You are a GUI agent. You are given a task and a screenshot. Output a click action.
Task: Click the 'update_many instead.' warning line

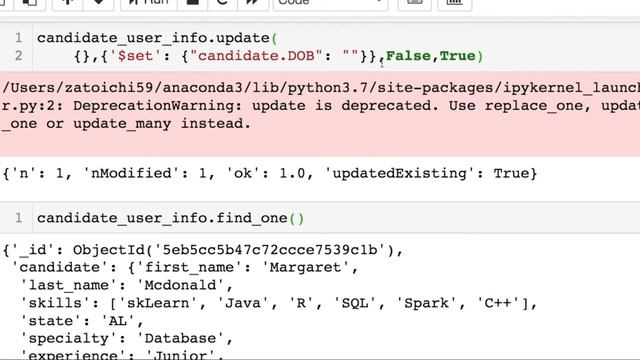pos(126,124)
